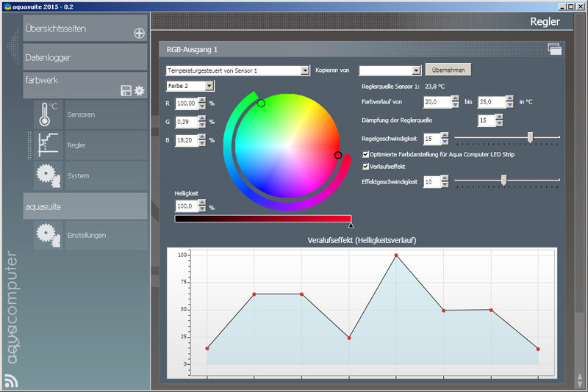
Task: Click the thermometer Sensoren icon
Action: 48,115
